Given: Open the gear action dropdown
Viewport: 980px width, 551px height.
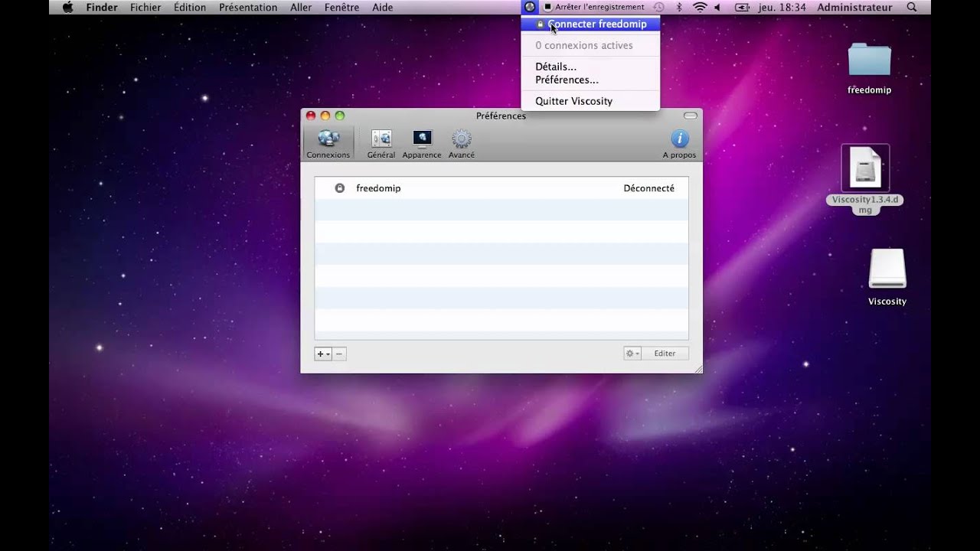Looking at the screenshot, I should click(632, 354).
